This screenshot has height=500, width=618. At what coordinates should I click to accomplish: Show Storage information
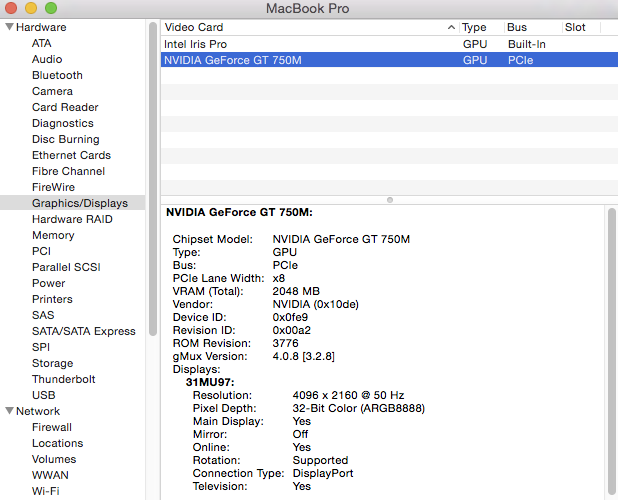point(52,363)
